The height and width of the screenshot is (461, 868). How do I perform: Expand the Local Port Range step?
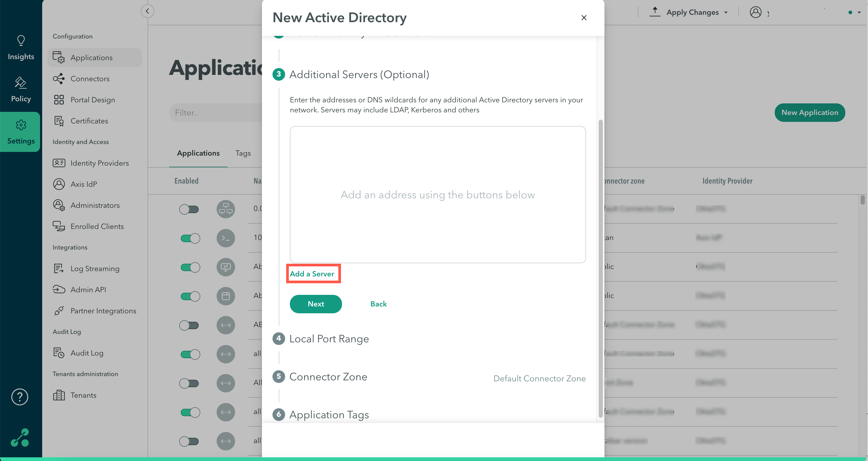pos(329,339)
